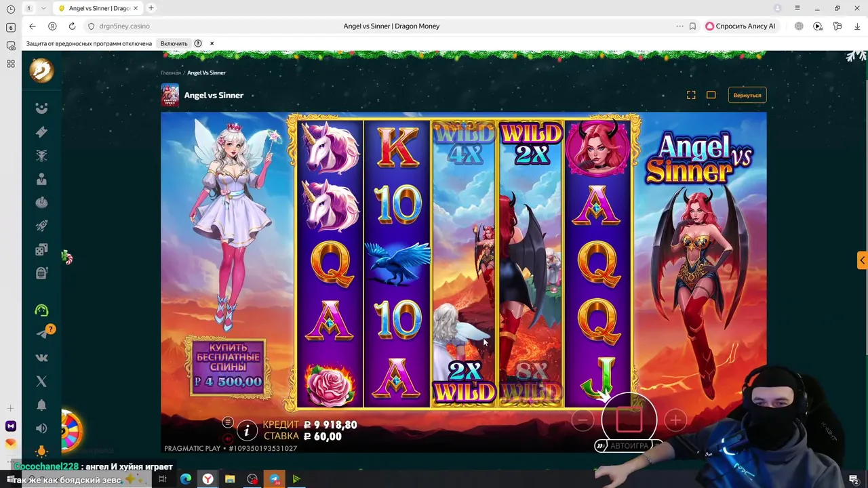The height and width of the screenshot is (488, 868).
Task: Expand the tab list dropdown chevron
Action: [x=44, y=8]
